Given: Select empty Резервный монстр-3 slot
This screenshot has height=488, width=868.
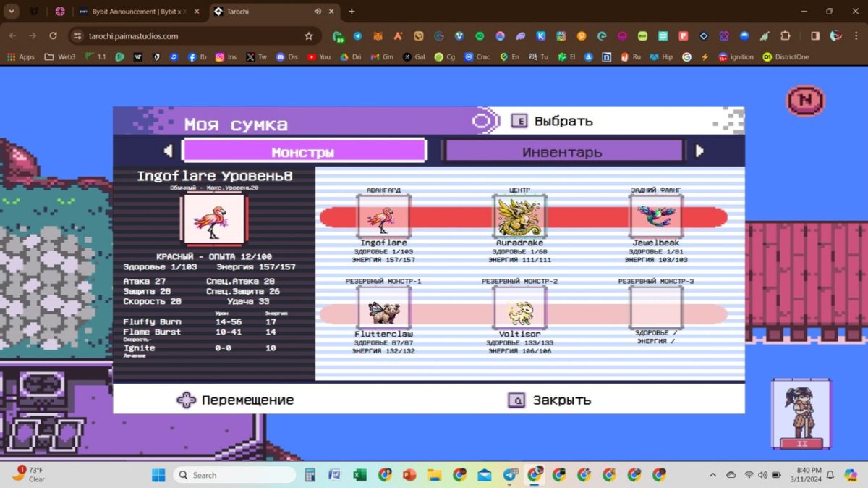Looking at the screenshot, I should [x=655, y=308].
